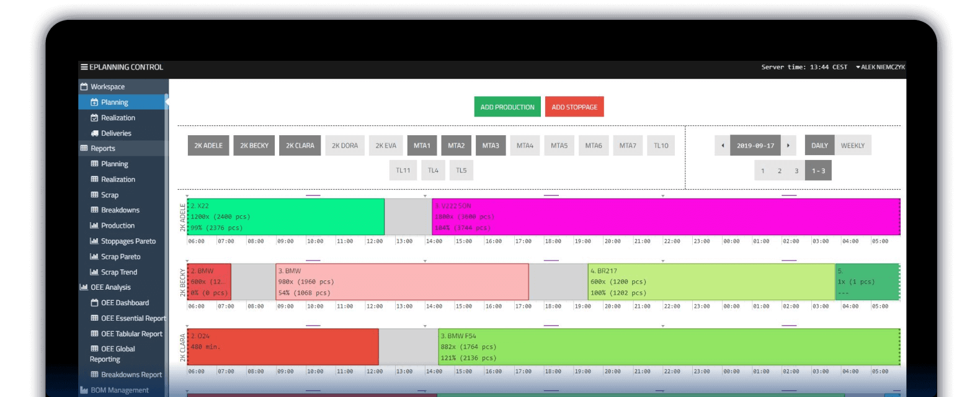Select shift 2 button

click(780, 171)
